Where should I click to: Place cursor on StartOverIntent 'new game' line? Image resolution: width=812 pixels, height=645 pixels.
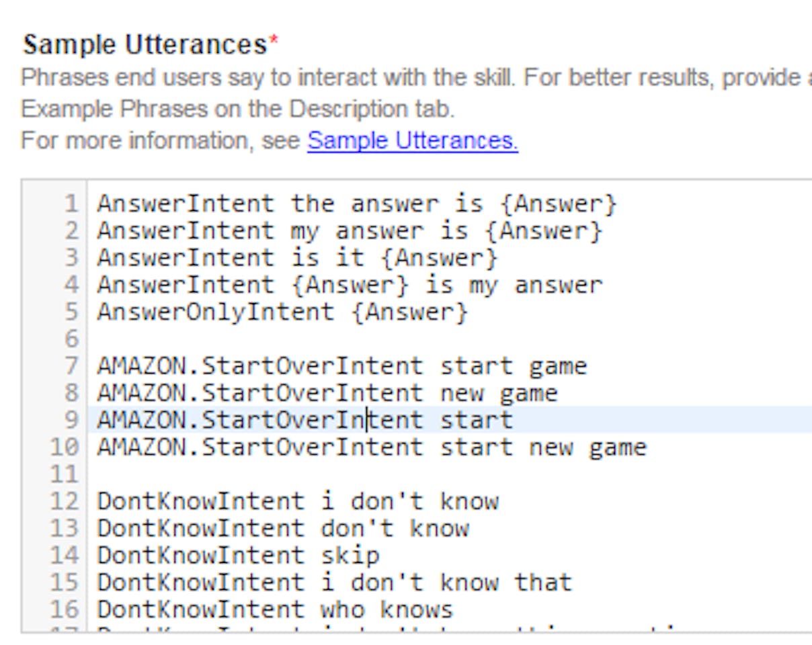tap(327, 393)
